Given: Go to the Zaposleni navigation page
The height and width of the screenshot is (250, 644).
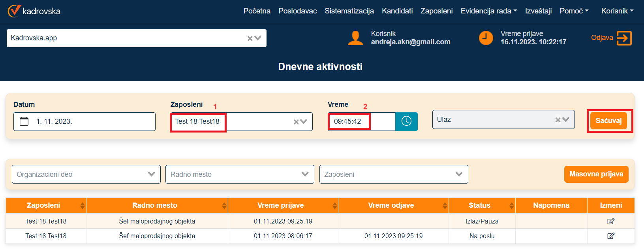Looking at the screenshot, I should click(436, 11).
